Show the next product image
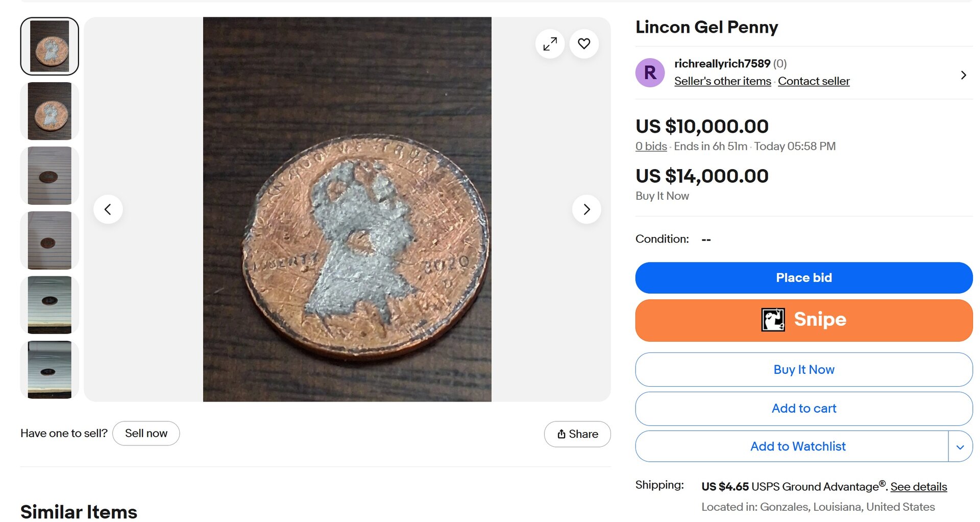The width and height of the screenshot is (980, 522). 586,209
